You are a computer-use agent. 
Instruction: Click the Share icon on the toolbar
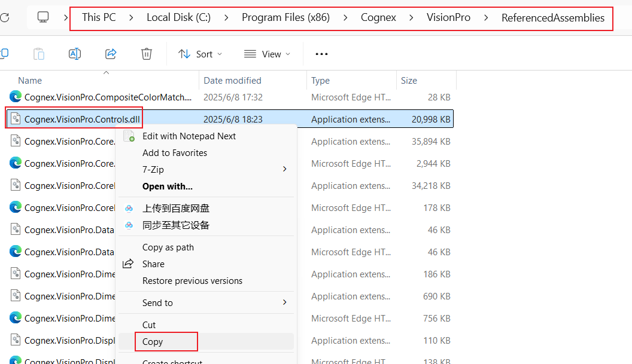point(111,54)
